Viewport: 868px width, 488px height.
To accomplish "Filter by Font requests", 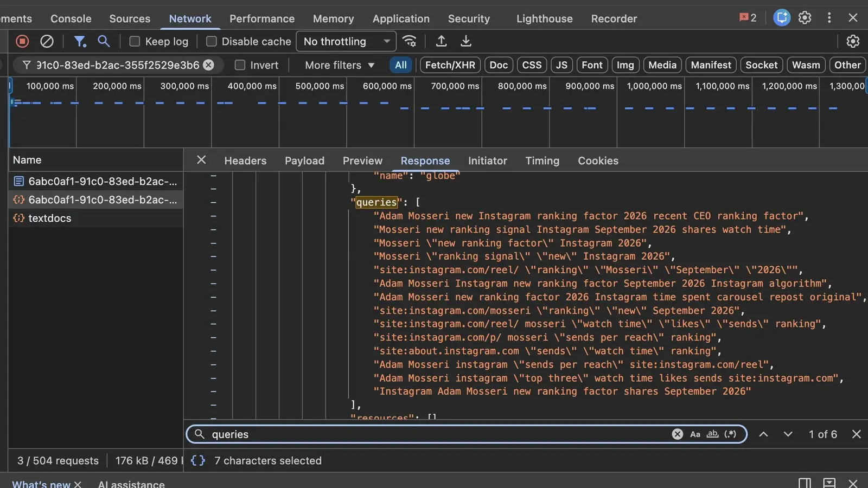I will point(592,65).
